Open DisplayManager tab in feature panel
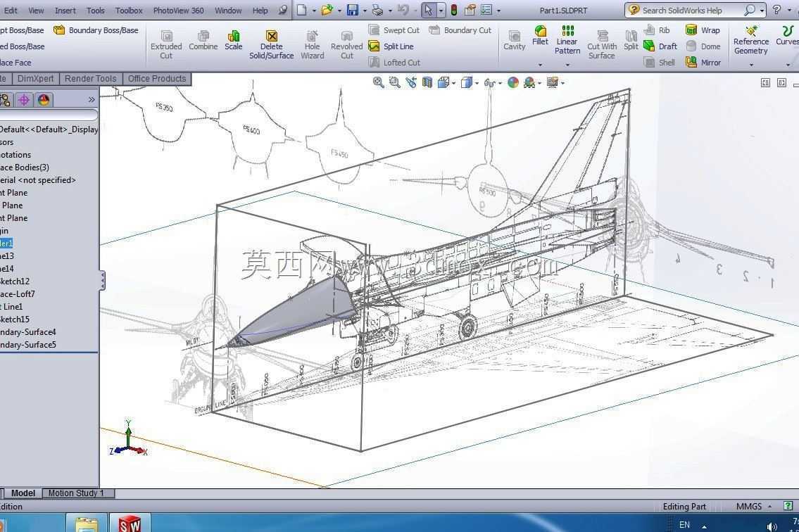This screenshot has height=532, width=799. click(x=44, y=100)
